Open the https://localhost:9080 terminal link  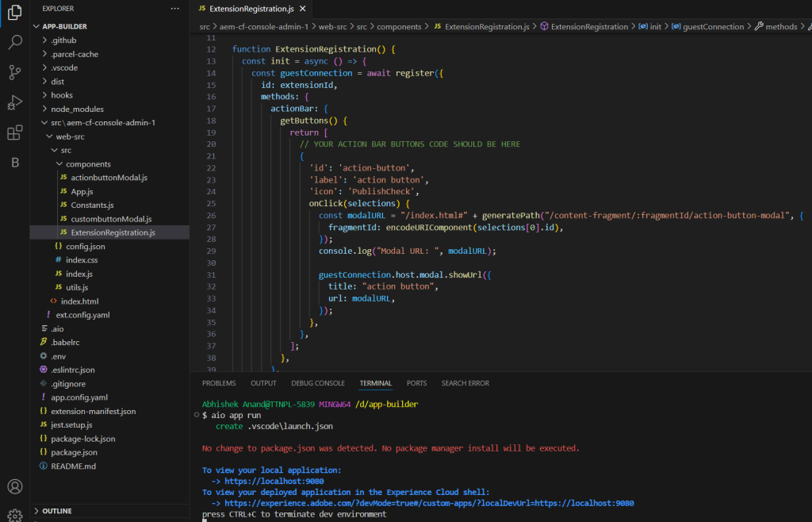point(274,481)
